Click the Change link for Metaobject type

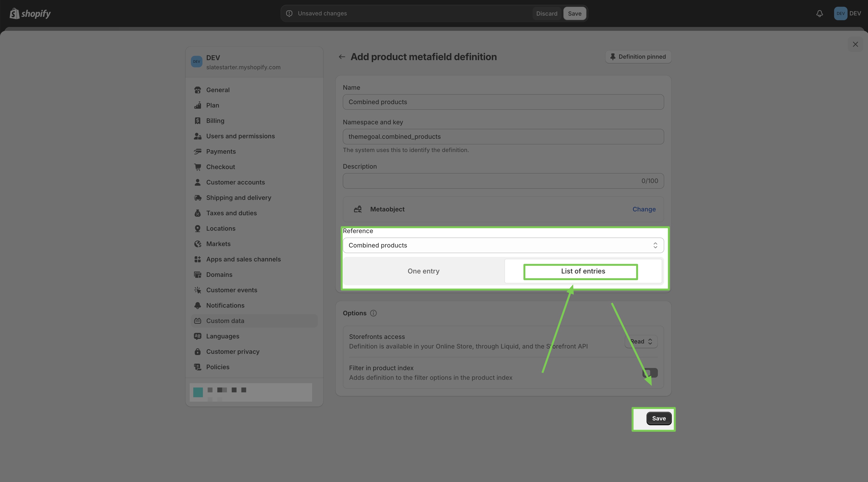click(644, 209)
